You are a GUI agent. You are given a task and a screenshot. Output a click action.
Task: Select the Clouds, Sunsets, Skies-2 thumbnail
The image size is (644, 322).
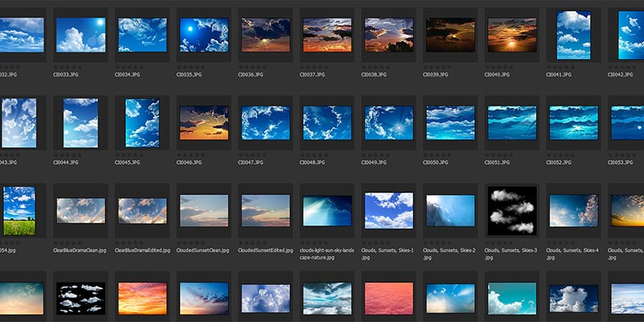click(451, 211)
